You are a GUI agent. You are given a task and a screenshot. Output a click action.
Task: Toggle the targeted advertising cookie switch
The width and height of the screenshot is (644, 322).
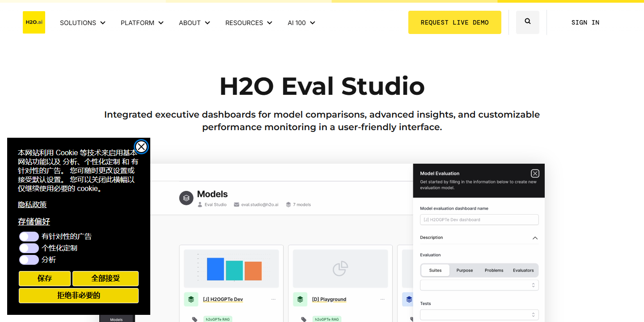coord(29,237)
